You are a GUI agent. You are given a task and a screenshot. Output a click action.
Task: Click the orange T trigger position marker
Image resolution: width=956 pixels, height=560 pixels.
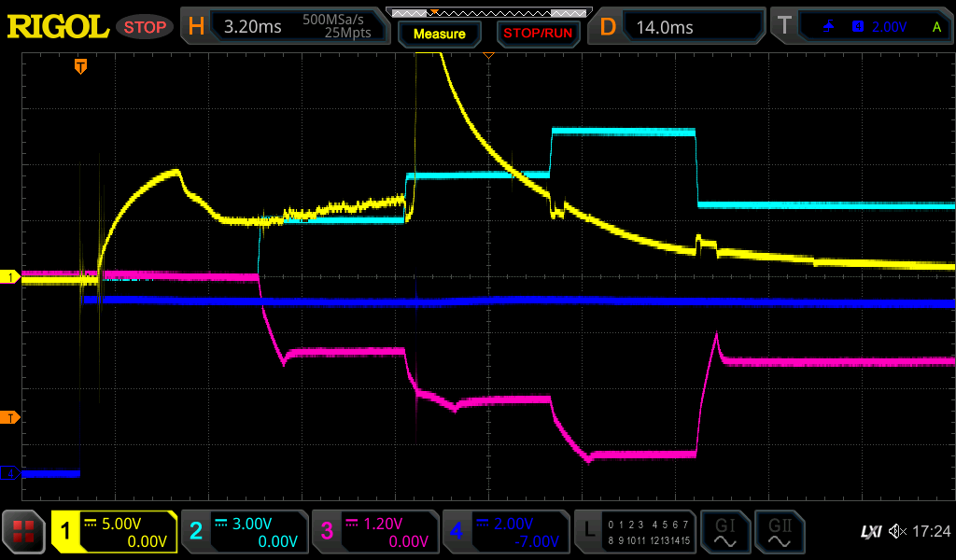81,65
